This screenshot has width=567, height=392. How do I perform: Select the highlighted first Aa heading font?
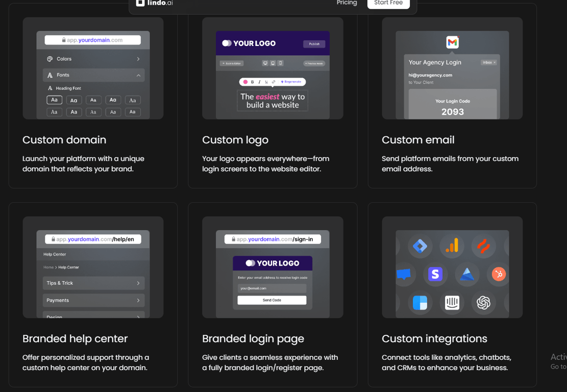click(x=54, y=100)
